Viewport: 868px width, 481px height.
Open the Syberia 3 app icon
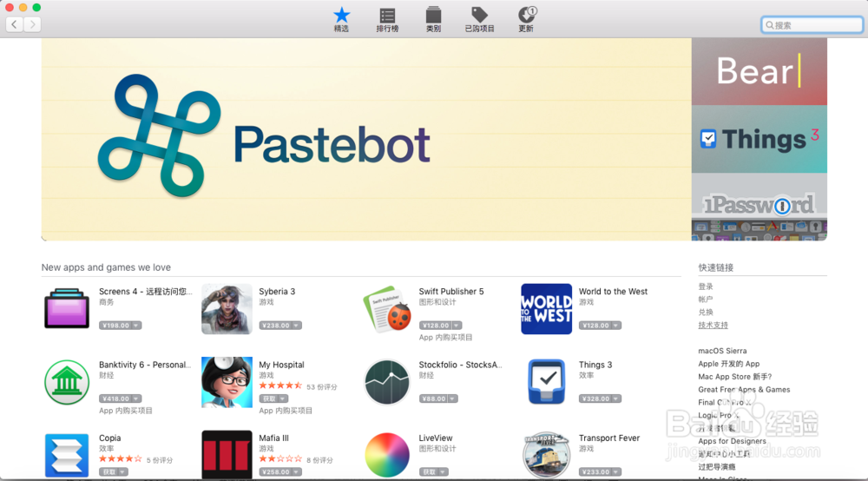pos(227,309)
